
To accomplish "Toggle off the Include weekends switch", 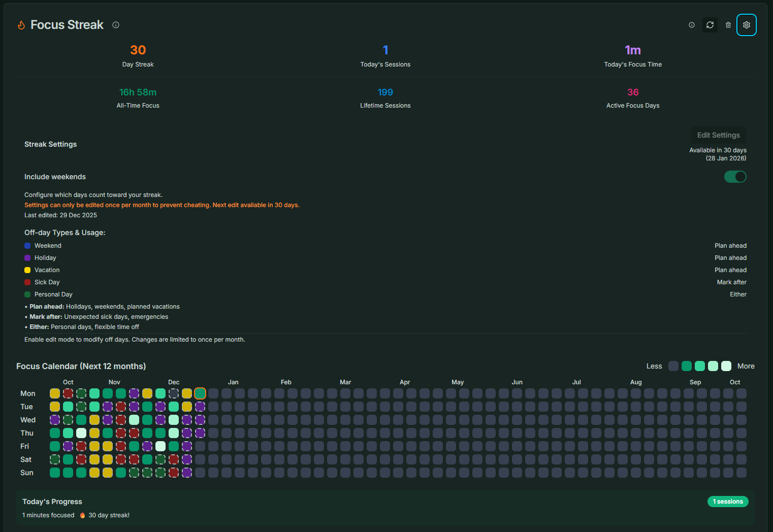I will click(x=735, y=177).
